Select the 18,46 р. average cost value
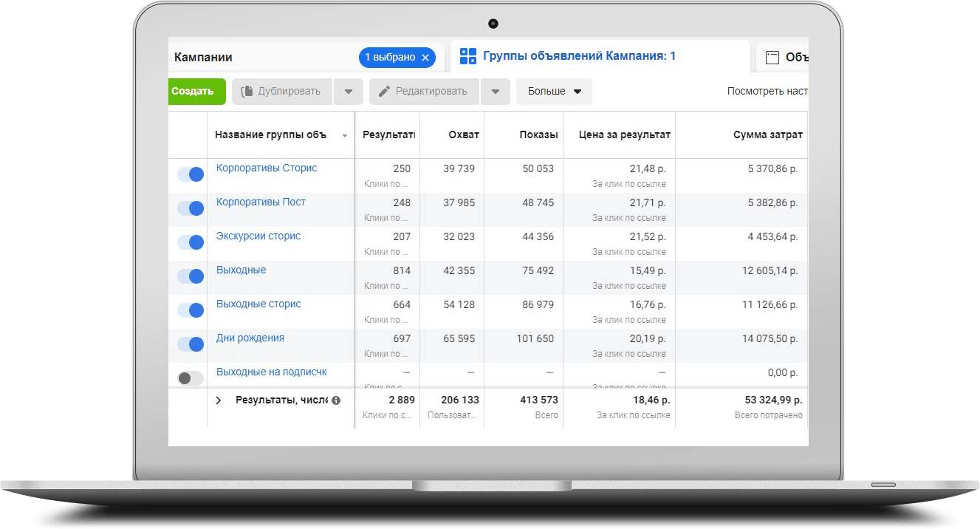This screenshot has width=980, height=529. (651, 400)
